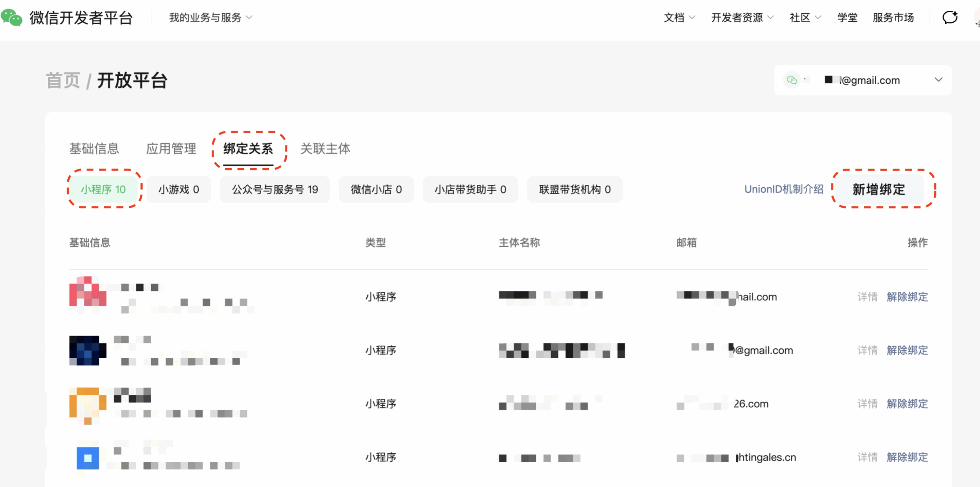Select the 小游戏 0 filter

click(178, 189)
